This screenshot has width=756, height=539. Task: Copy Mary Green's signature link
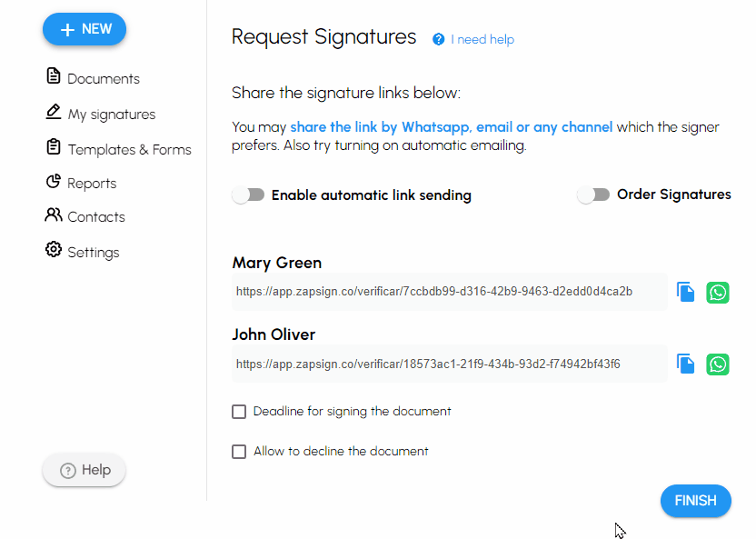[x=685, y=292]
